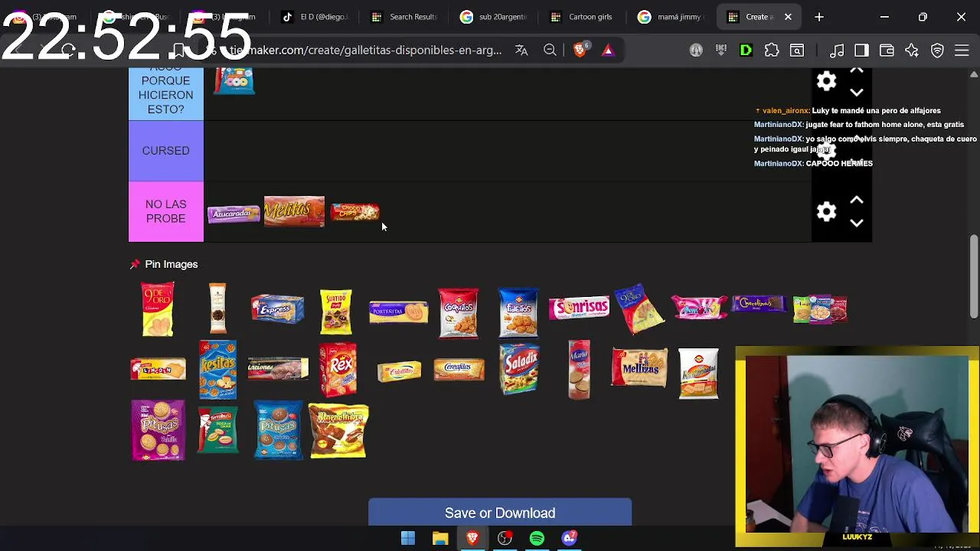Click the Brave icon in taskbar

pyautogui.click(x=472, y=539)
